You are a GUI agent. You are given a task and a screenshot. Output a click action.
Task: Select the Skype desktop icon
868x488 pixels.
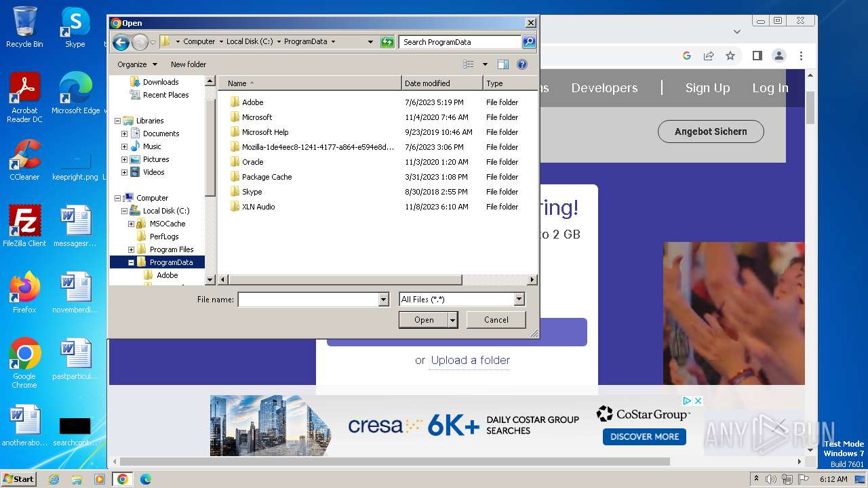[x=75, y=27]
